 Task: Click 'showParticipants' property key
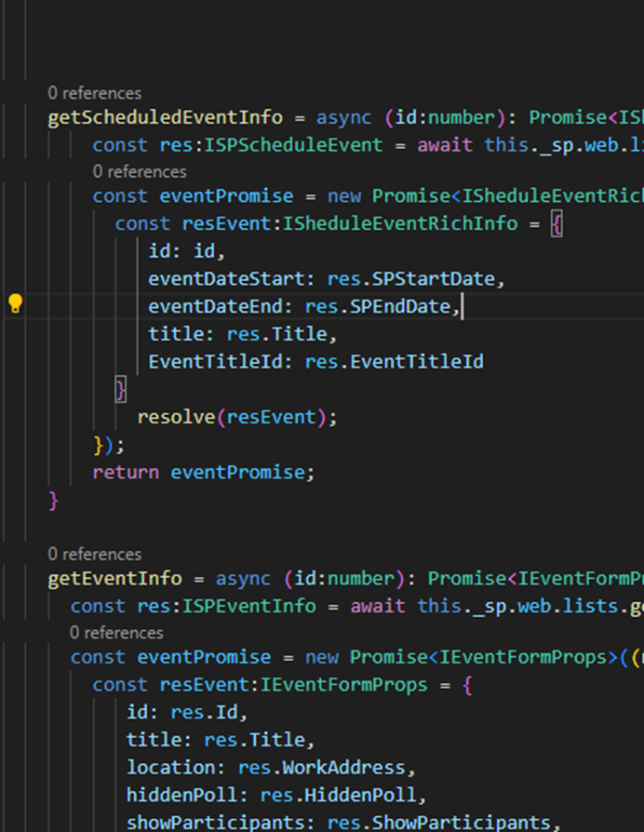[x=215, y=822]
